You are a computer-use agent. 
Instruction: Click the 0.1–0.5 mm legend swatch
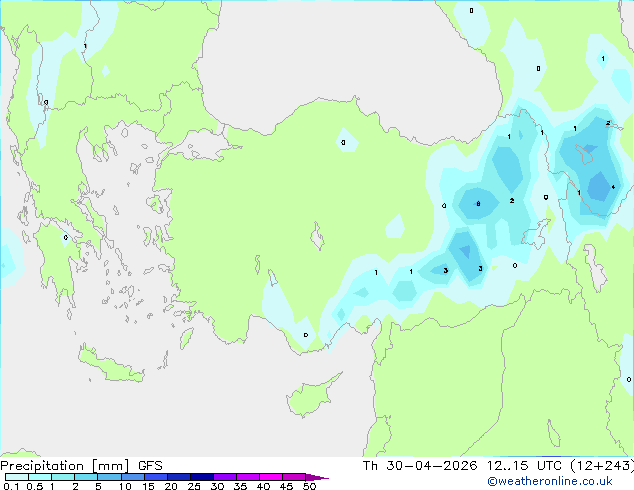(x=17, y=477)
